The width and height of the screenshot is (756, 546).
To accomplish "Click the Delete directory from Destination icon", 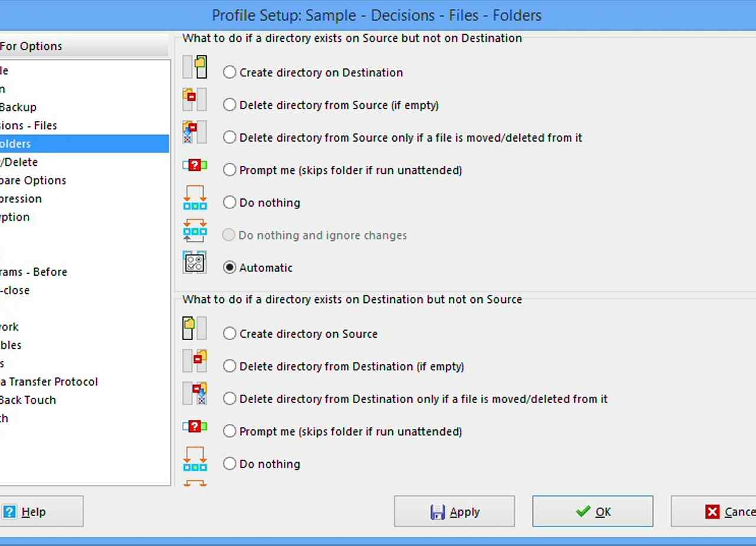I will coord(194,361).
